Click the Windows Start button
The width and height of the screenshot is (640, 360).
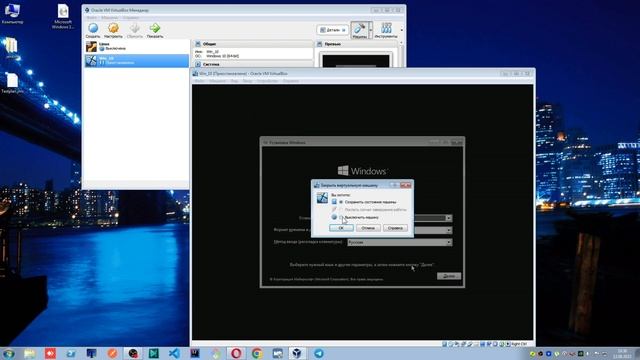point(9,353)
